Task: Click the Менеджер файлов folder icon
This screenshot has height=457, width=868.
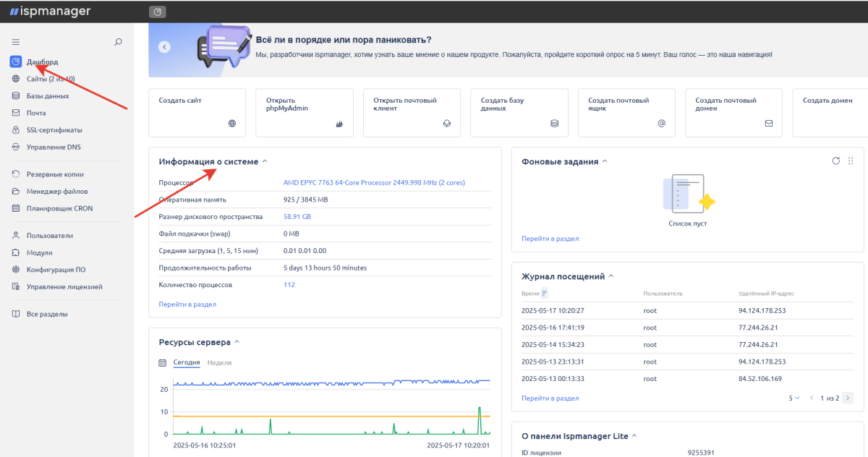Action: 16,192
